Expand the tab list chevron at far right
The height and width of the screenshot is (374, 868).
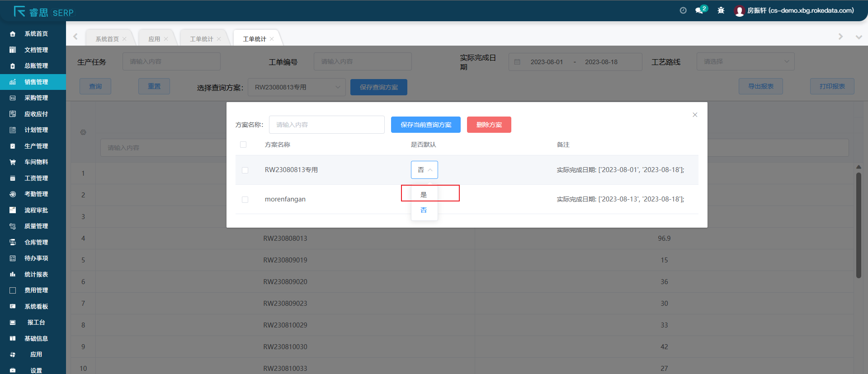coord(859,37)
